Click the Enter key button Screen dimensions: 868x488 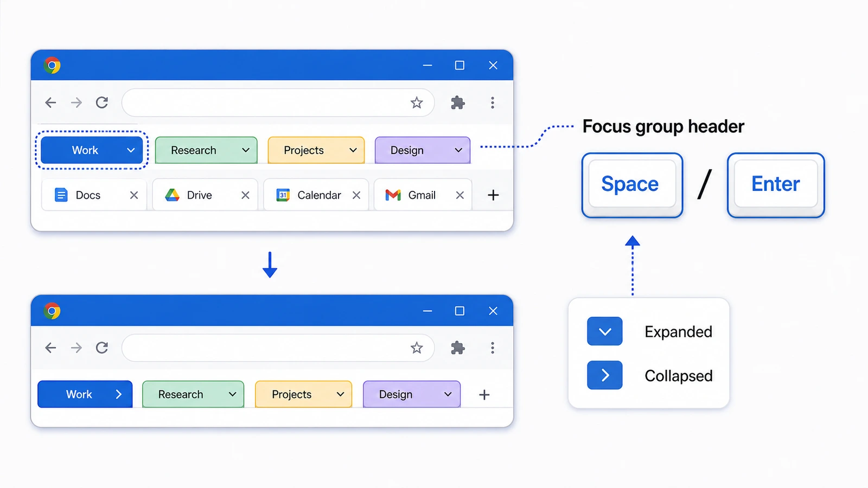[x=776, y=184]
